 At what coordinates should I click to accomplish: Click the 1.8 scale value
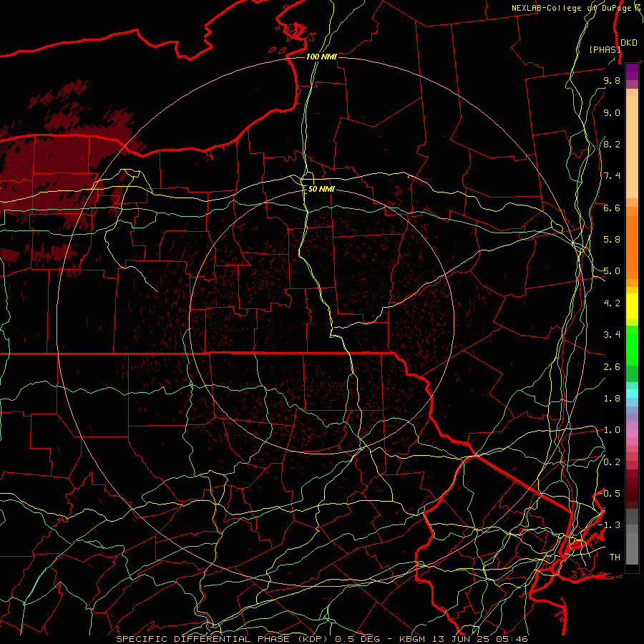612,399
